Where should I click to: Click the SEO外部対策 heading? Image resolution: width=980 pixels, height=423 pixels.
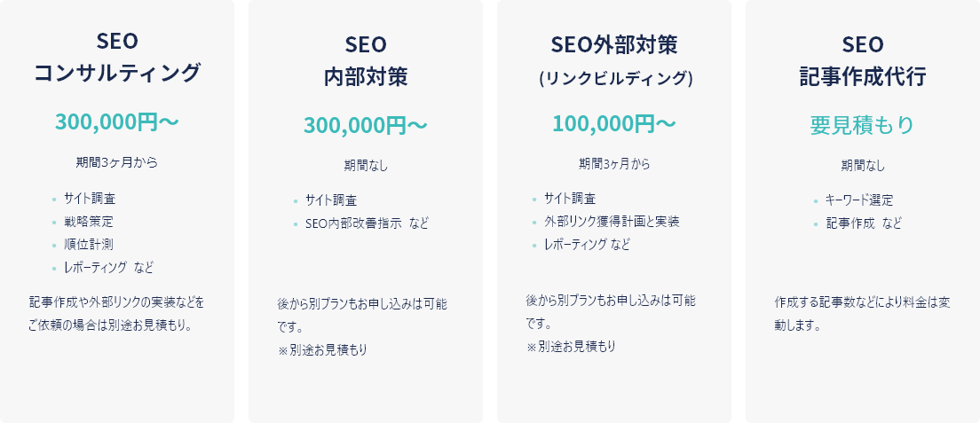(614, 44)
